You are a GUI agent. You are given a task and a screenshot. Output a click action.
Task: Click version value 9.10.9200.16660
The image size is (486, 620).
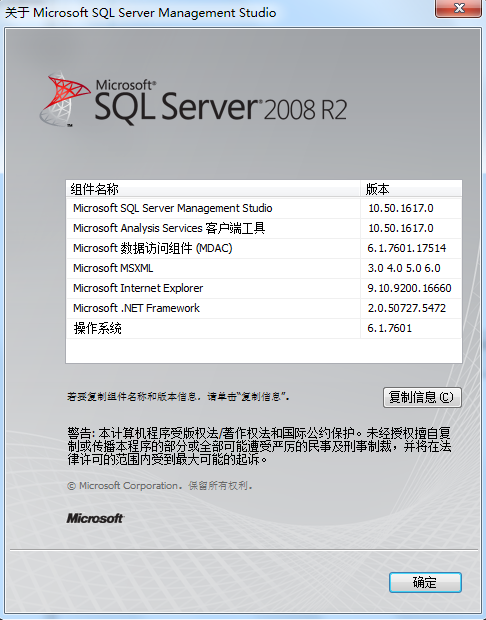pos(409,288)
